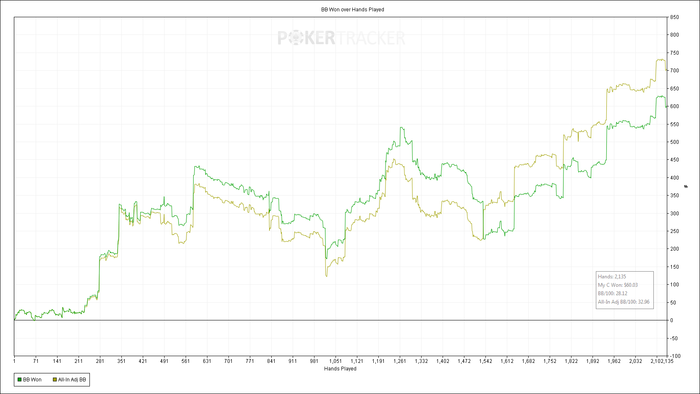Click the -100 label on the y-axis
This screenshot has width=700, height=394.
(675, 356)
